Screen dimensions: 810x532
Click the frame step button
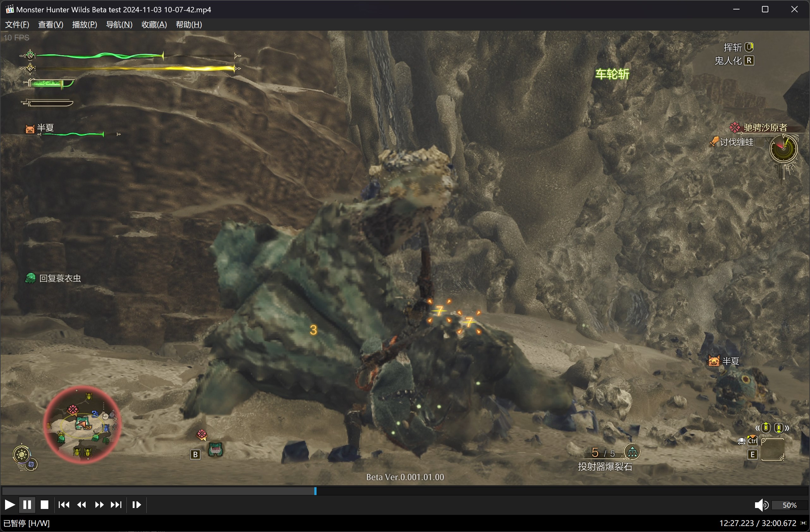[136, 505]
